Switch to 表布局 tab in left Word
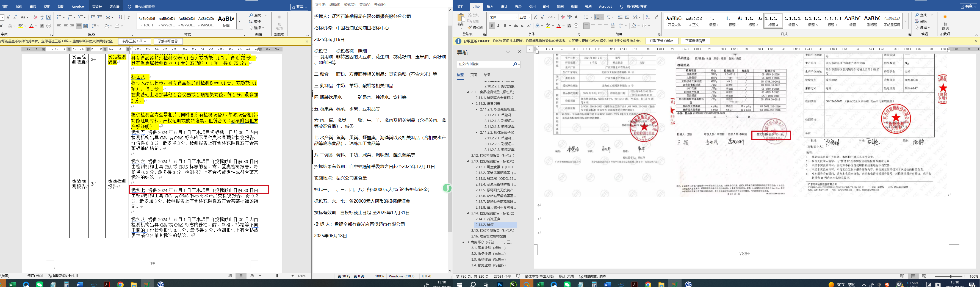This screenshot has height=287, width=980. point(115,7)
